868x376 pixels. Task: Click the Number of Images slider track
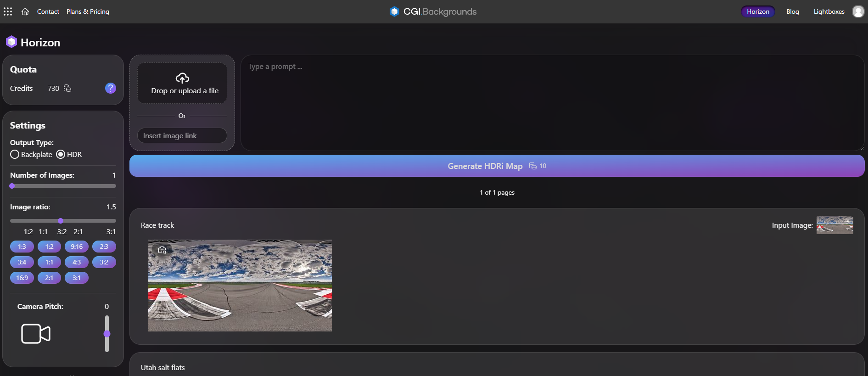click(x=63, y=186)
